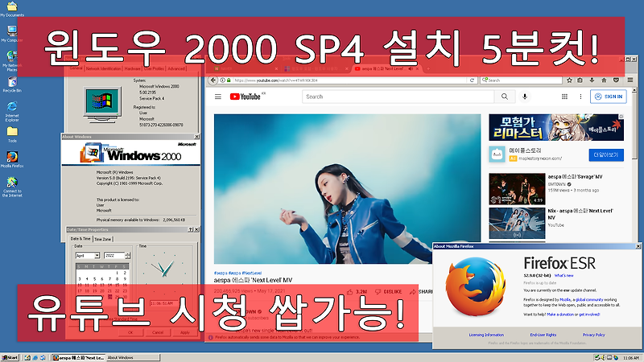Open the Recycle Bin icon
The width and height of the screenshot is (644, 362).
pos(12,84)
